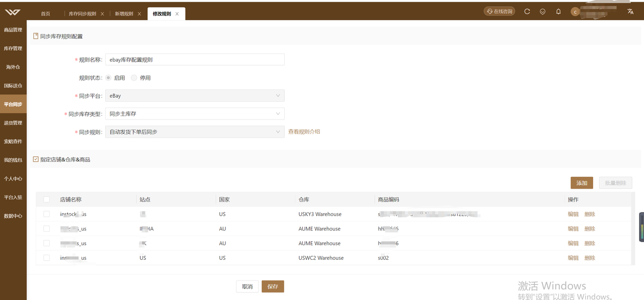
Task: Click the 文A language switch icon
Action: [630, 11]
